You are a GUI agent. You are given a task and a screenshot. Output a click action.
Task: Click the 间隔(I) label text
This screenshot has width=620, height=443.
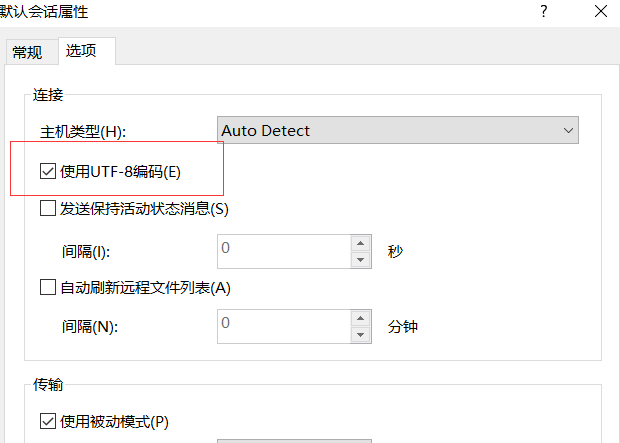(84, 249)
